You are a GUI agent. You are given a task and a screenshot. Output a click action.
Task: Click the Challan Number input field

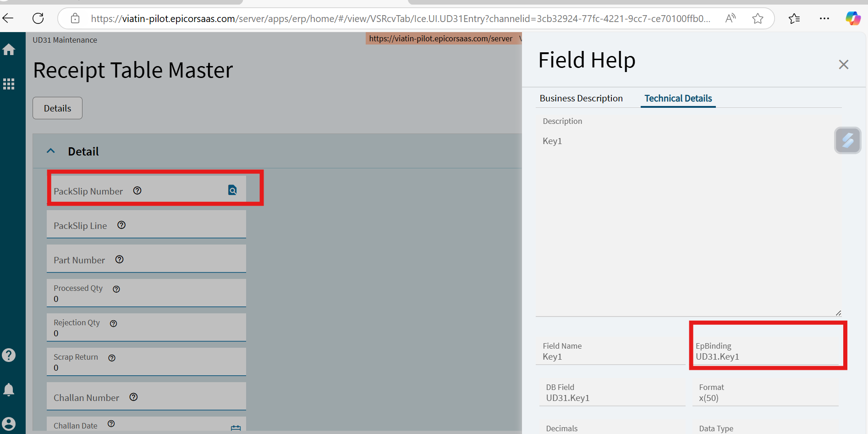pyautogui.click(x=146, y=396)
